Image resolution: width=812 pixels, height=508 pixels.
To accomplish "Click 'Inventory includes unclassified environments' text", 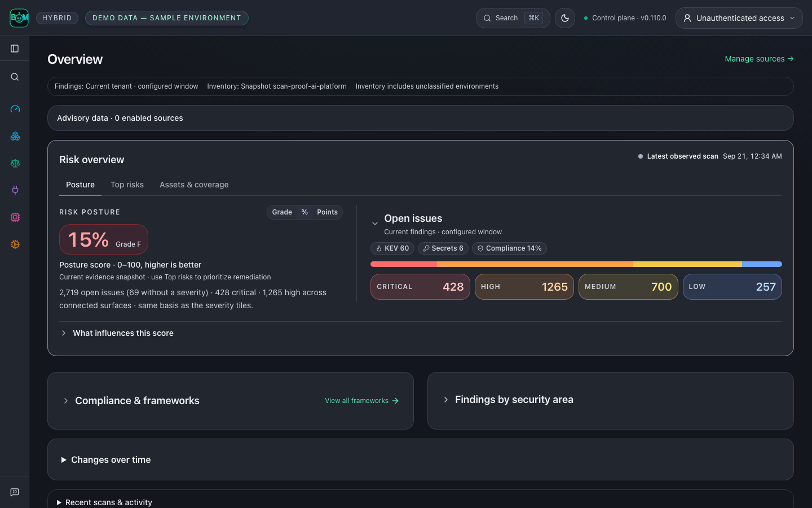I will click(427, 86).
